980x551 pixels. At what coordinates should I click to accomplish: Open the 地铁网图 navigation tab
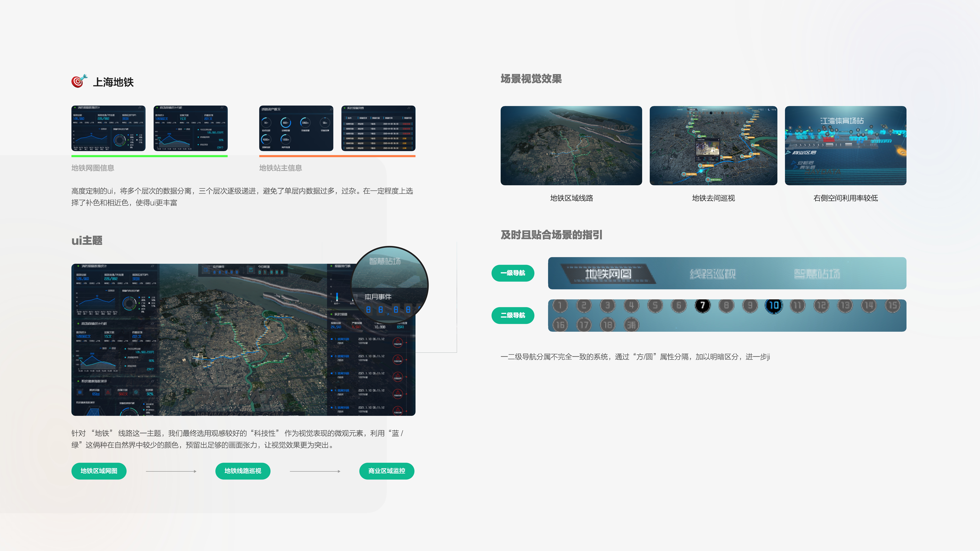[x=608, y=274]
